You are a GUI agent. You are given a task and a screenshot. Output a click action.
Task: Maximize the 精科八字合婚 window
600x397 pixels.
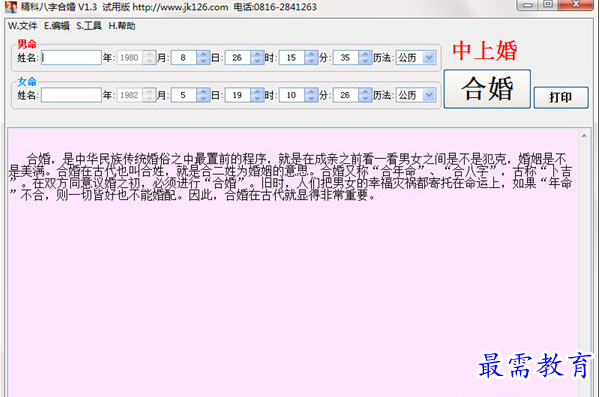tap(548, 5)
